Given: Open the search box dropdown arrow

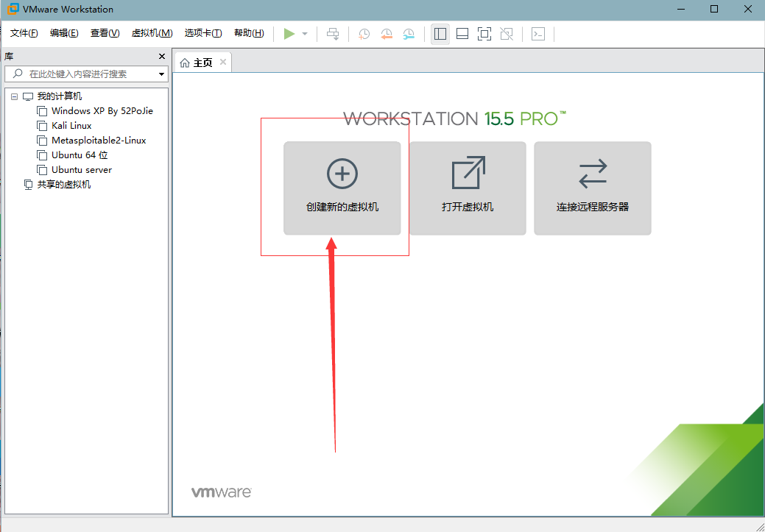Looking at the screenshot, I should pyautogui.click(x=162, y=74).
